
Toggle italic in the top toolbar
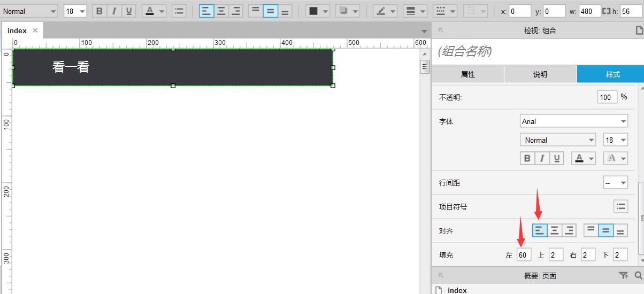tap(114, 11)
